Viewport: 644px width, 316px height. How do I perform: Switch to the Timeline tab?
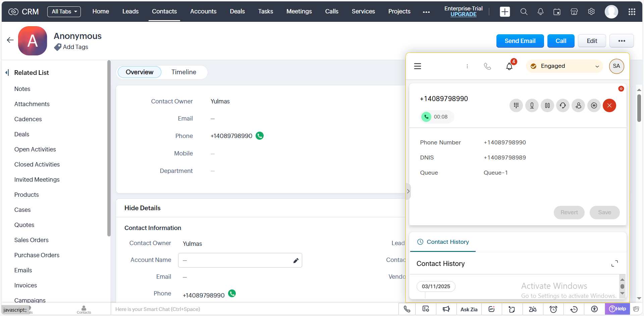click(183, 72)
